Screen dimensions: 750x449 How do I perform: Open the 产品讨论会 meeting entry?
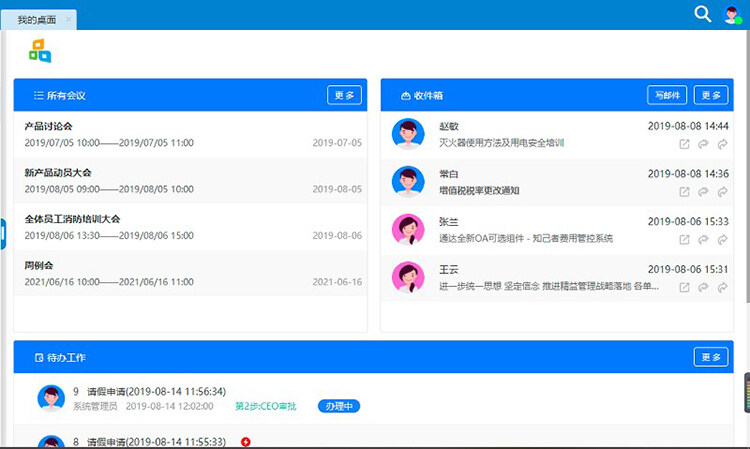(50, 126)
